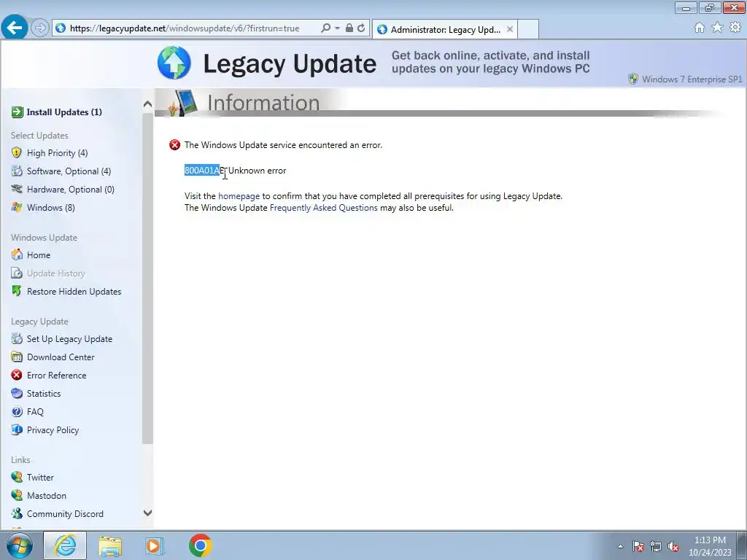Click the Statistics icon
747x560 pixels.
point(17,393)
